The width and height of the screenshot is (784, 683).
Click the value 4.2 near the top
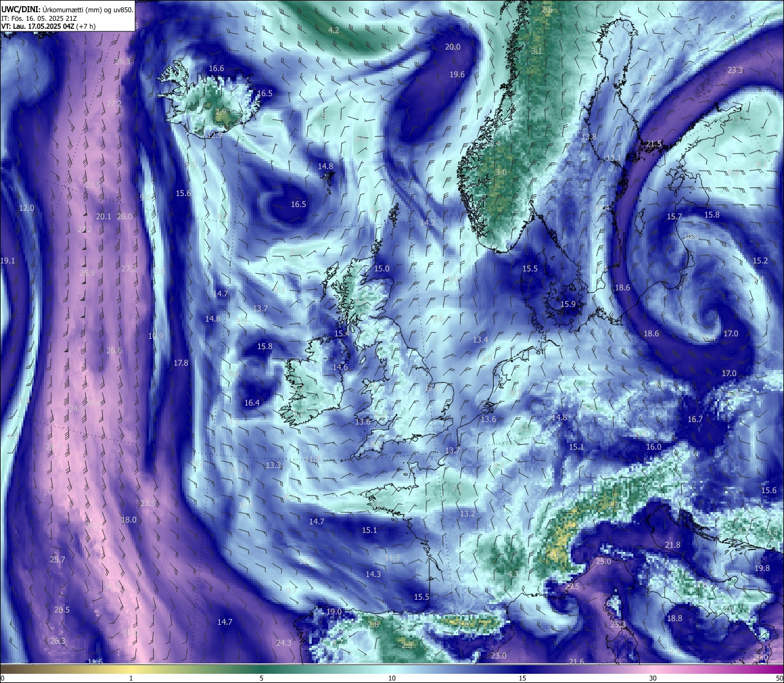tap(334, 30)
